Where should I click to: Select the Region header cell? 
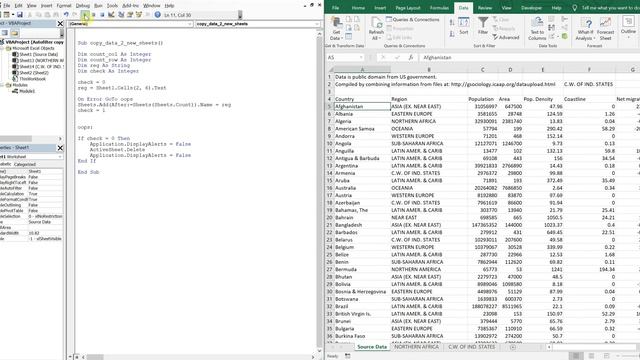[x=429, y=99]
